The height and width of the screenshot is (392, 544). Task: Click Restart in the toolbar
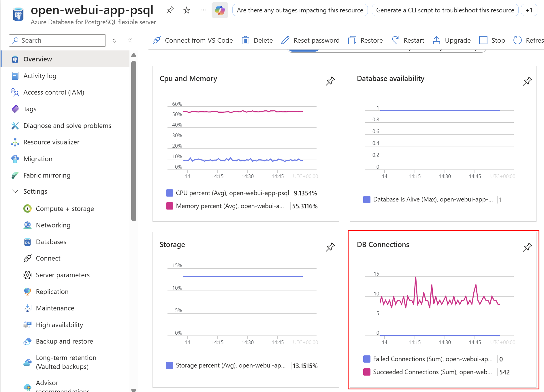click(408, 40)
